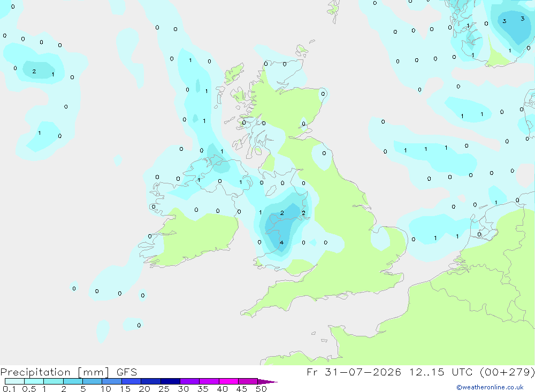Choose the magenta swatch between 40 and 45
This screenshot has width=535, height=392.
click(228, 381)
